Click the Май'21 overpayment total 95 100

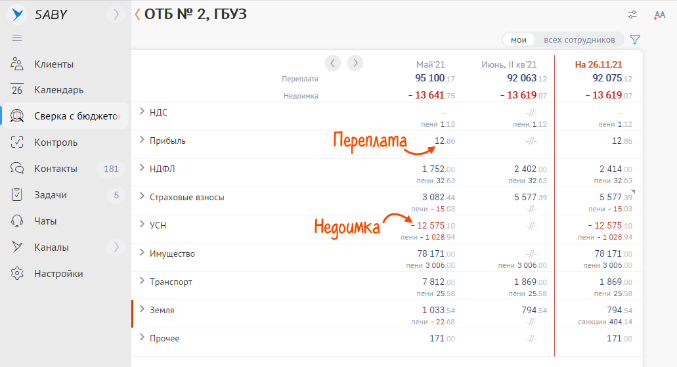coord(435,79)
